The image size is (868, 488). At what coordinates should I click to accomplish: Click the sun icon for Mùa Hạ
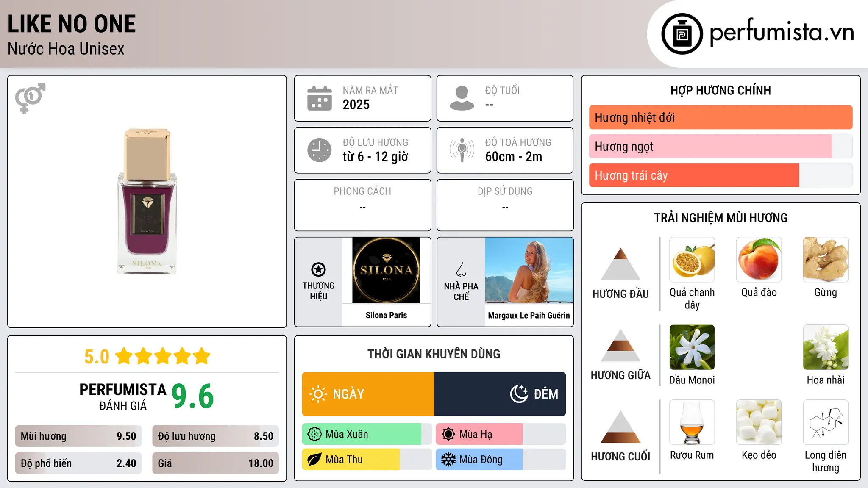click(448, 434)
